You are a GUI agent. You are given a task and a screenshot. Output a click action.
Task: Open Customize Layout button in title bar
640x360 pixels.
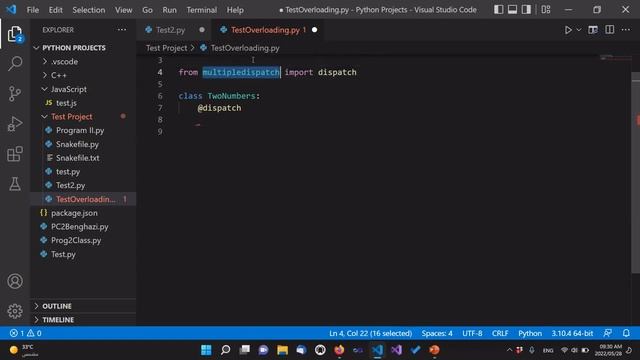click(546, 9)
